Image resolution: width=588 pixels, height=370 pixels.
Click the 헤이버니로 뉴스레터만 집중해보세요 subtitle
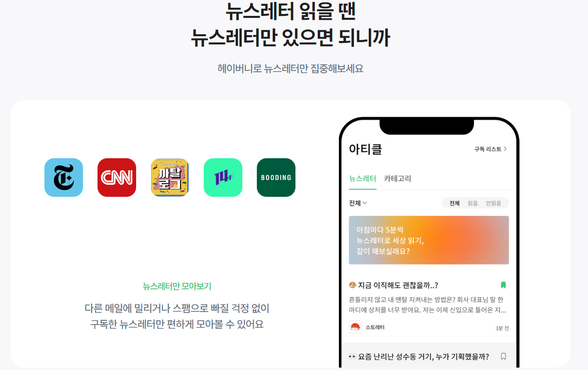[291, 69]
